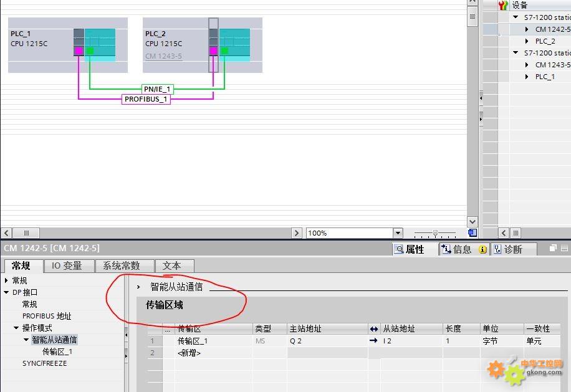Select SYNC/FREEZE in properties tree
This screenshot has height=392, width=571.
pyautogui.click(x=44, y=363)
